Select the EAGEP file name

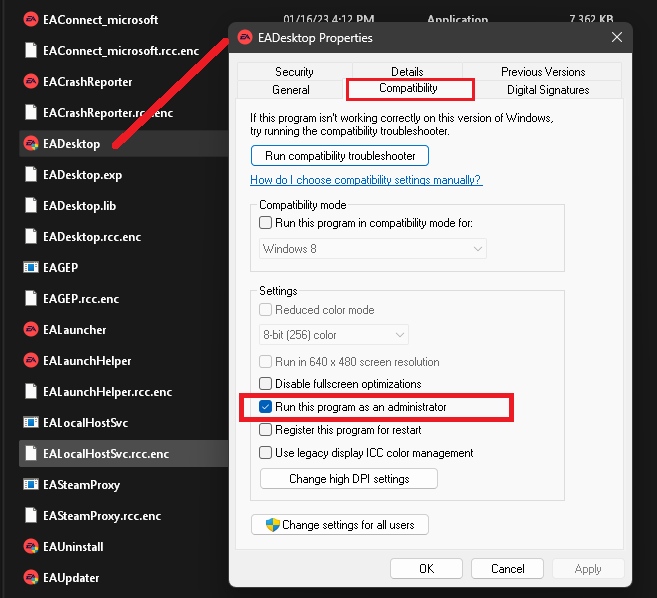coord(60,268)
